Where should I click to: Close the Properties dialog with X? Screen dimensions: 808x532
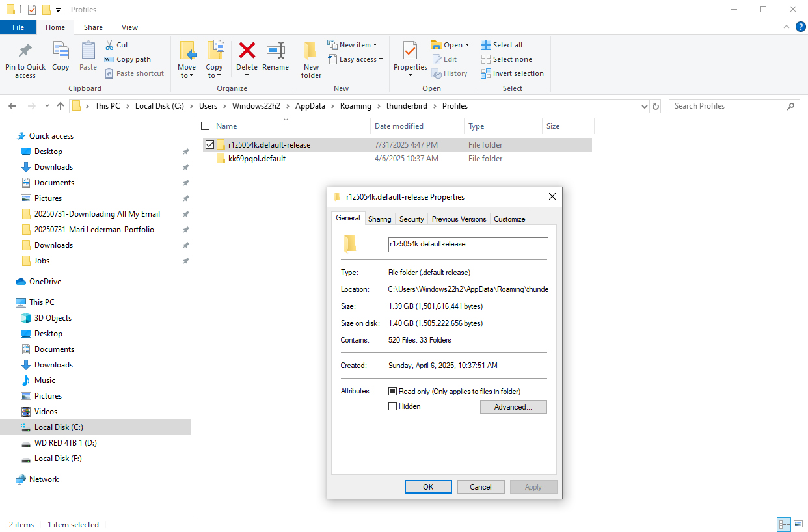552,196
